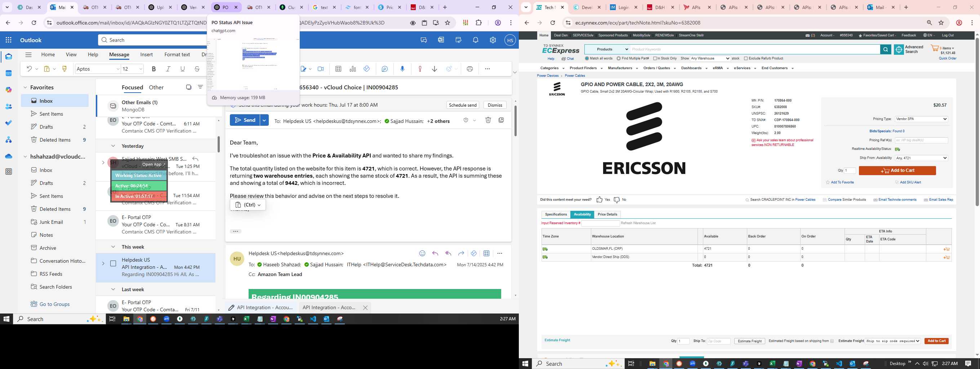The image size is (980, 369).
Task: Add OLDSMAR,FL warehouse row to cart
Action: point(946,249)
